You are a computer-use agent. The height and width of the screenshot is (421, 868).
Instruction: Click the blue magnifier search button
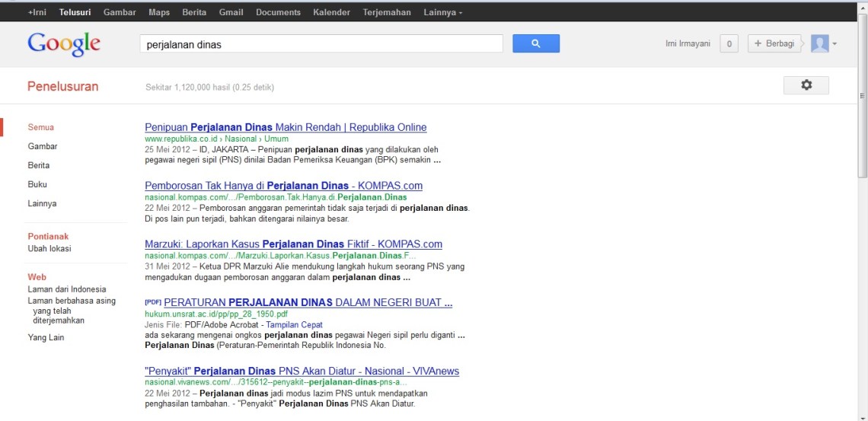(535, 44)
